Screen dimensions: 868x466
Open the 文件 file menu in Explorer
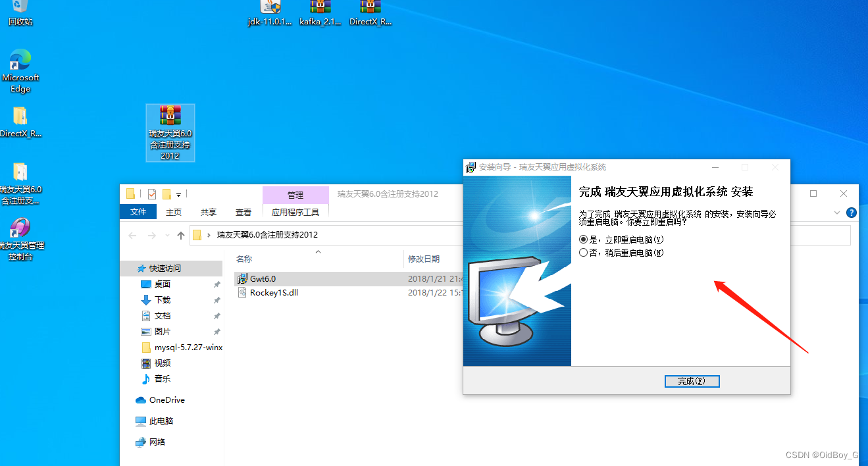138,212
